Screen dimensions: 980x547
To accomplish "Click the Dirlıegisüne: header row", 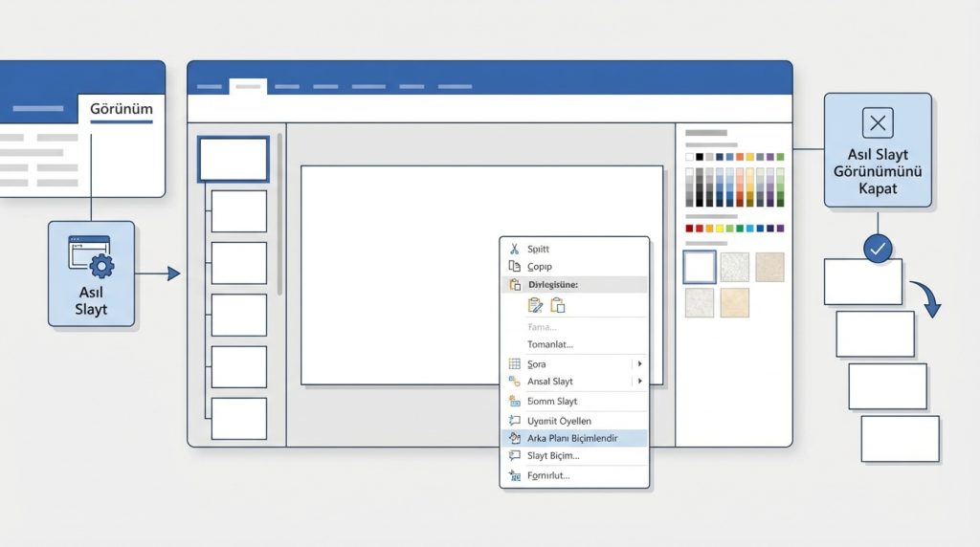I will [x=574, y=285].
